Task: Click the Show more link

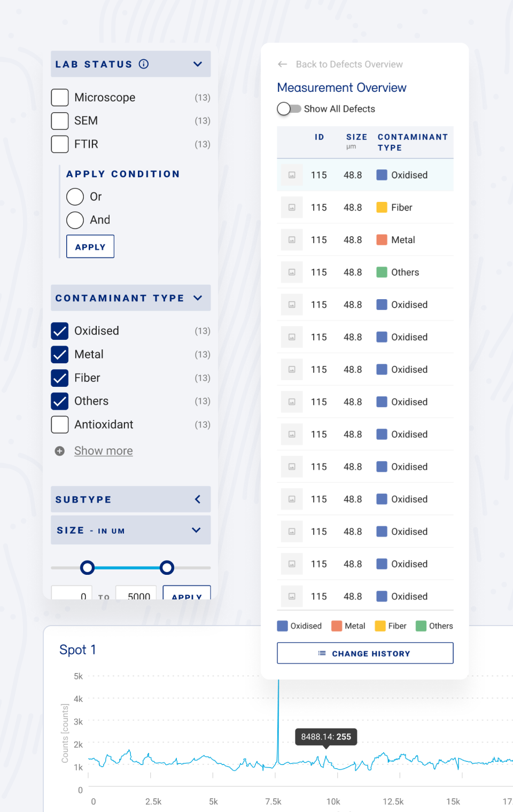Action: point(104,451)
